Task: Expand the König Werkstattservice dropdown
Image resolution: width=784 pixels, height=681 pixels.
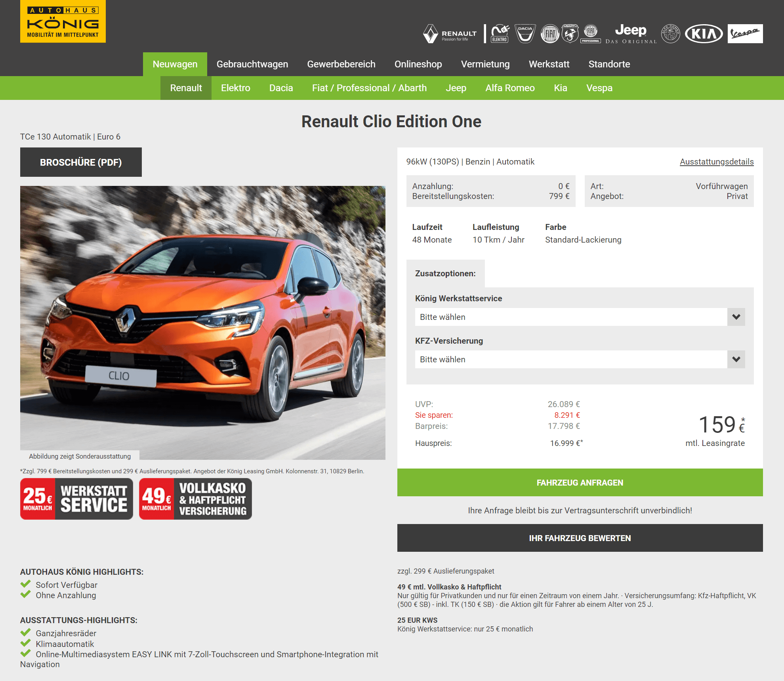Action: (580, 317)
